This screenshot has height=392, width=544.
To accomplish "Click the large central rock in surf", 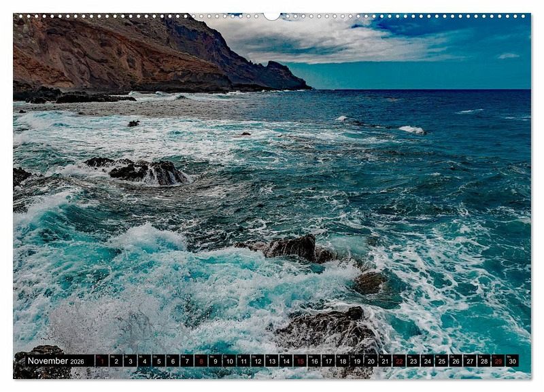I will [292, 247].
